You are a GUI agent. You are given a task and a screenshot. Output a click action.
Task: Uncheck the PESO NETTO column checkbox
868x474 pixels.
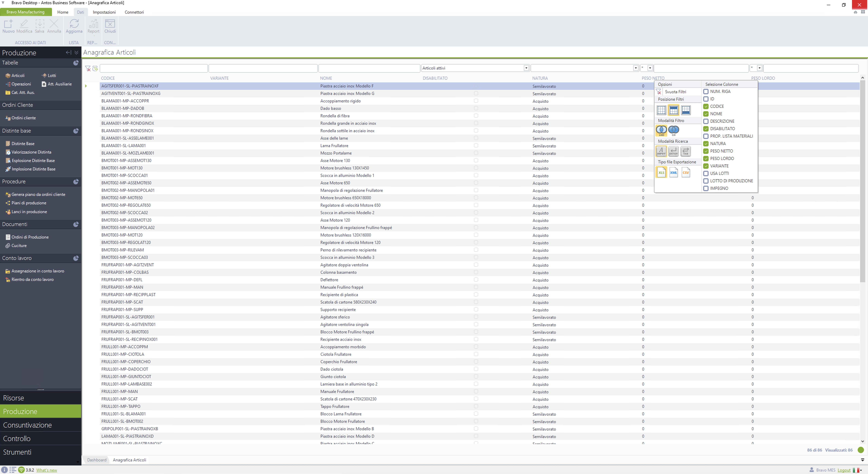pos(706,151)
